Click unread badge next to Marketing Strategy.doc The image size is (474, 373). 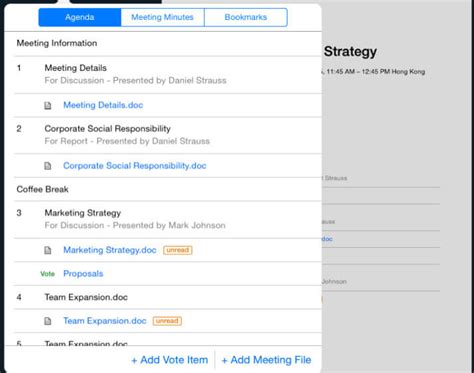178,250
